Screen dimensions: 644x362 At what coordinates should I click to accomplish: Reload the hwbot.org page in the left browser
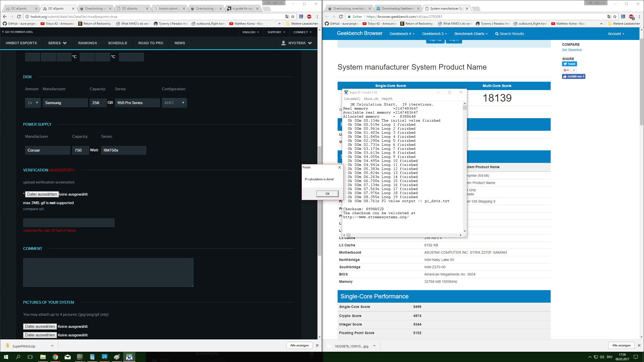click(x=19, y=17)
